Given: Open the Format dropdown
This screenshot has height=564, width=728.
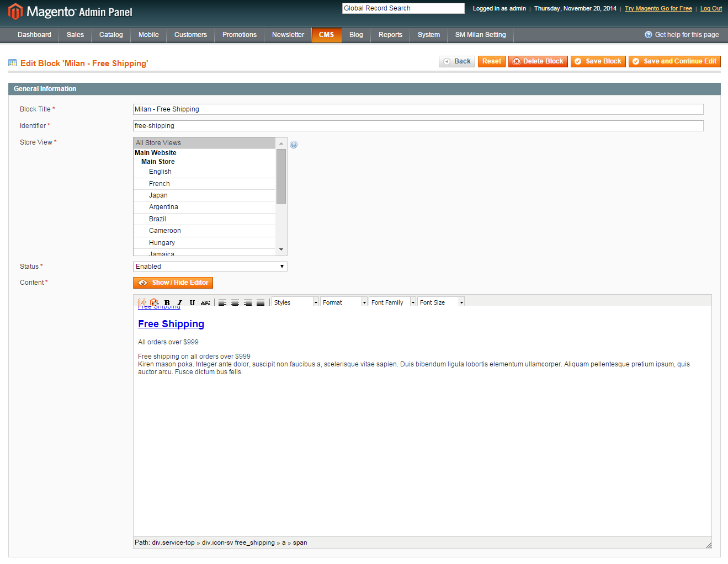Looking at the screenshot, I should click(344, 302).
